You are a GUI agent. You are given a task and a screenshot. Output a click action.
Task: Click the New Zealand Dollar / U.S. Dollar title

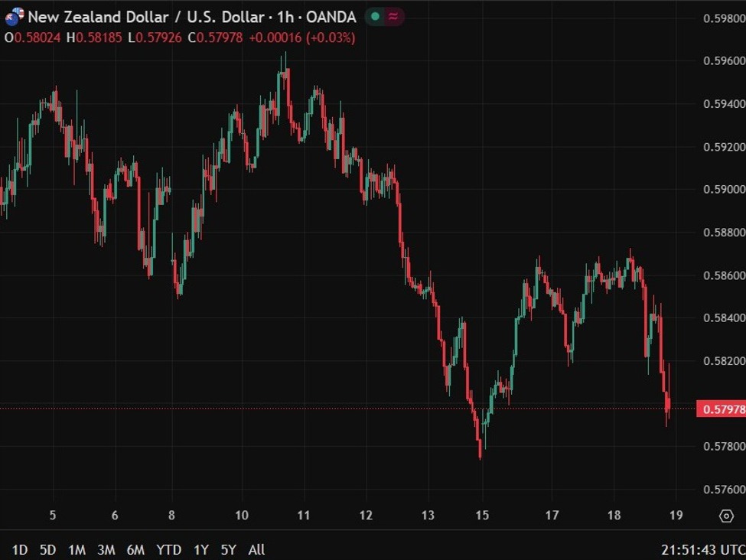pos(145,16)
